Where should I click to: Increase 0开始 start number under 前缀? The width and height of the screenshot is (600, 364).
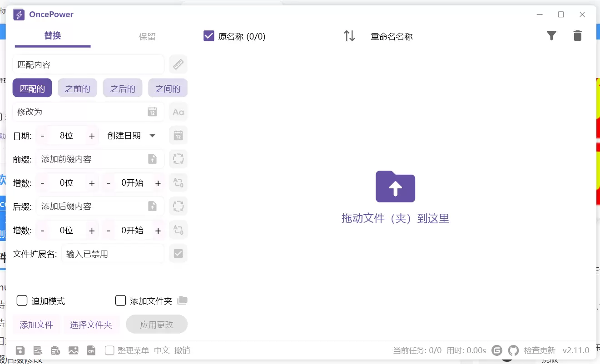(x=158, y=183)
